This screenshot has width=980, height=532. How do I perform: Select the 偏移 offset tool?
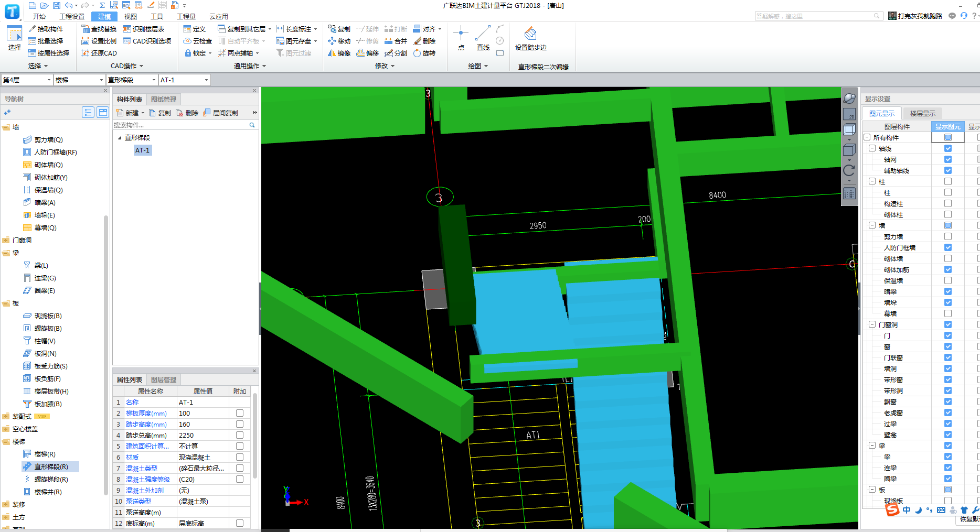pos(367,53)
